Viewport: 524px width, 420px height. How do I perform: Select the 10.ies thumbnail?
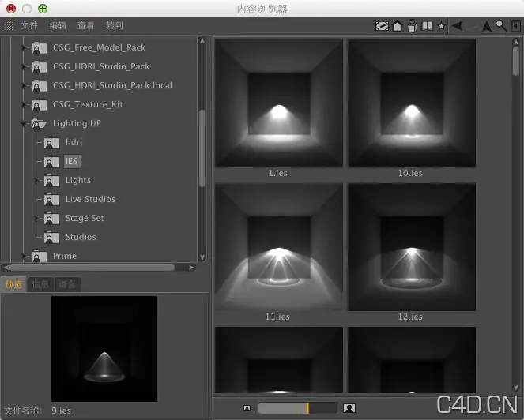click(x=412, y=103)
